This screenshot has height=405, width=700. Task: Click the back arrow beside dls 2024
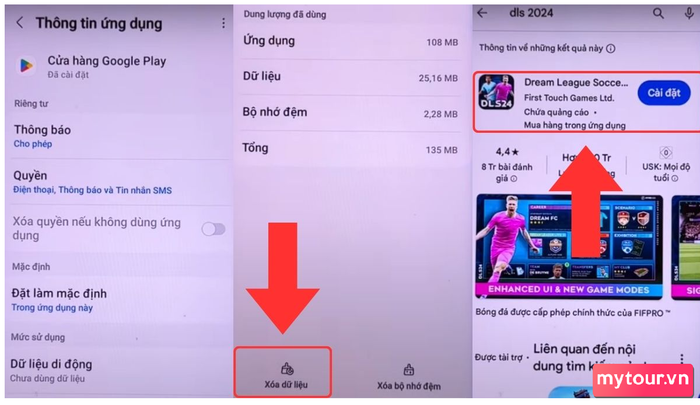pyautogui.click(x=482, y=13)
